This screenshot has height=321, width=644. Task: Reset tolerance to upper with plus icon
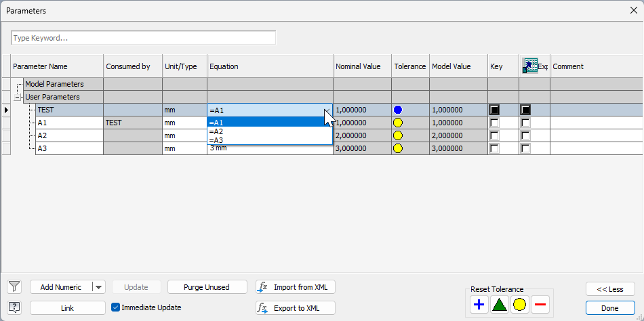[x=479, y=305]
